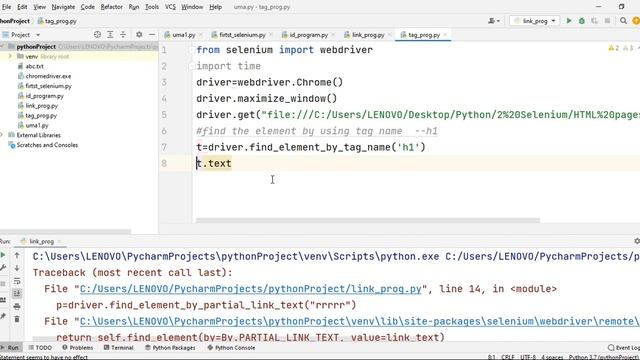This screenshot has width=640, height=360.
Task: Expand the venv folder
Action: pyautogui.click(x=10, y=56)
